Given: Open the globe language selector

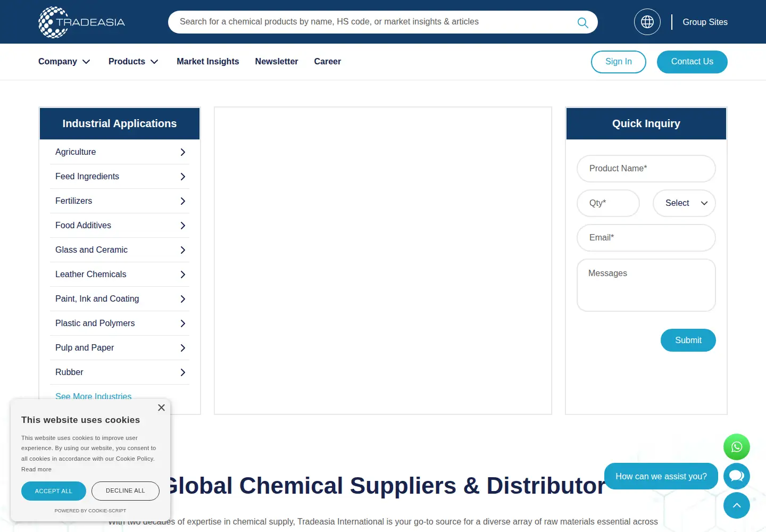Looking at the screenshot, I should [x=647, y=22].
